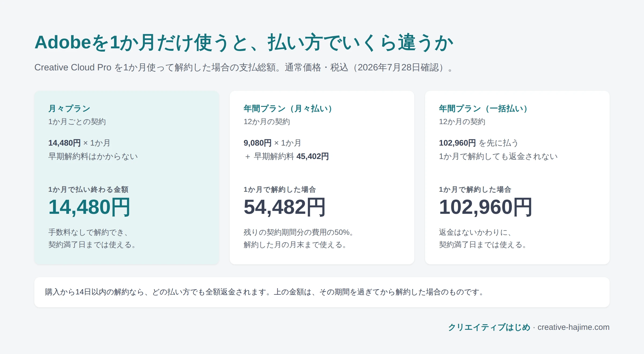Click '解約した月の月末まで使える。' text
Screen dimensions: 644x354
[x=295, y=245]
